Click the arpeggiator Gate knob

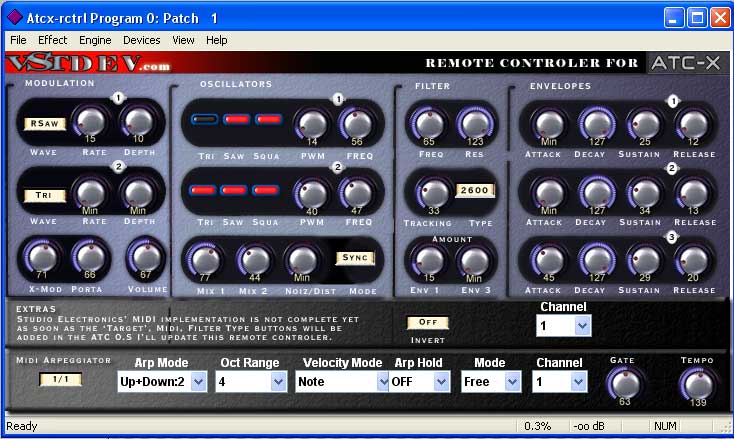point(625,384)
